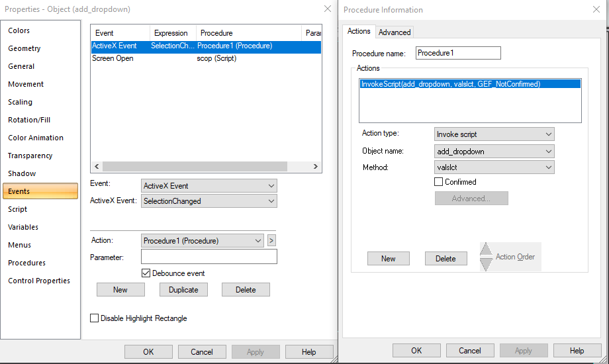Click the Duplicate button
The image size is (609, 364).
point(183,290)
